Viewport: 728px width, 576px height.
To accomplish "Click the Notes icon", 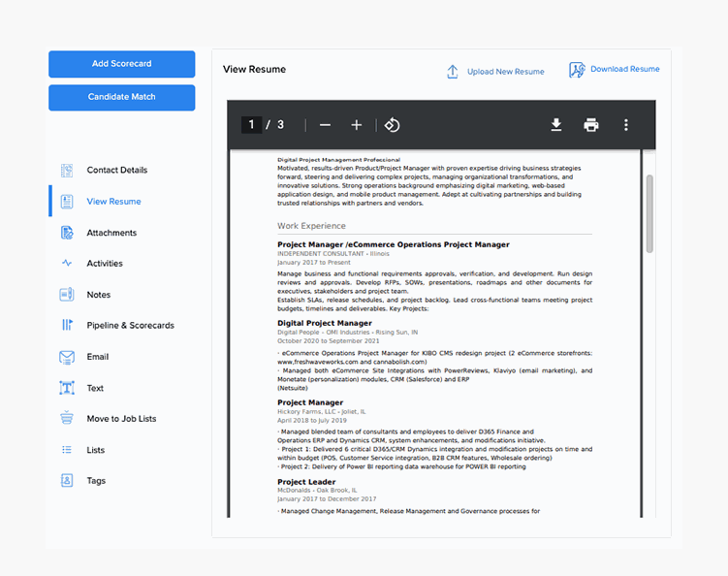I will pos(67,295).
